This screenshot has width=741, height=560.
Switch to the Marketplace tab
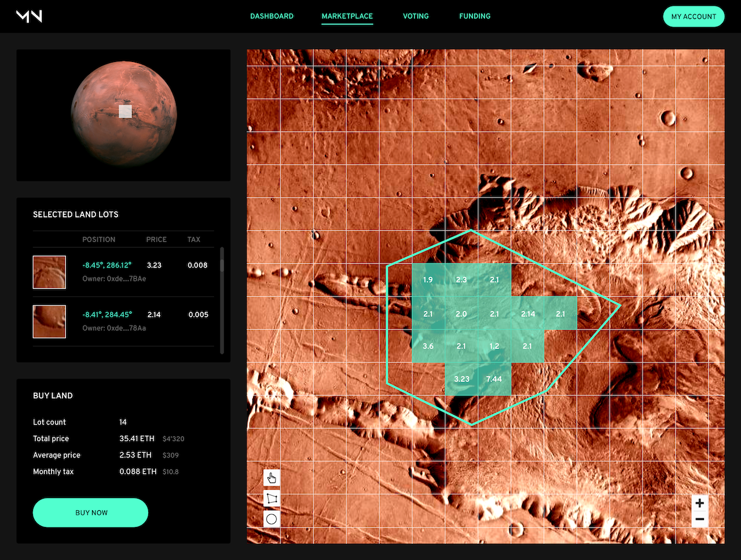pos(347,16)
